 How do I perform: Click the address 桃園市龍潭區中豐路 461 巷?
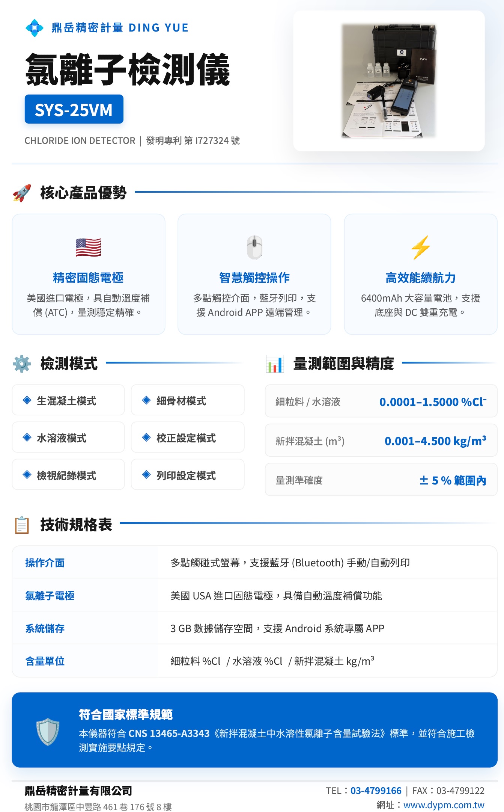tap(76, 807)
